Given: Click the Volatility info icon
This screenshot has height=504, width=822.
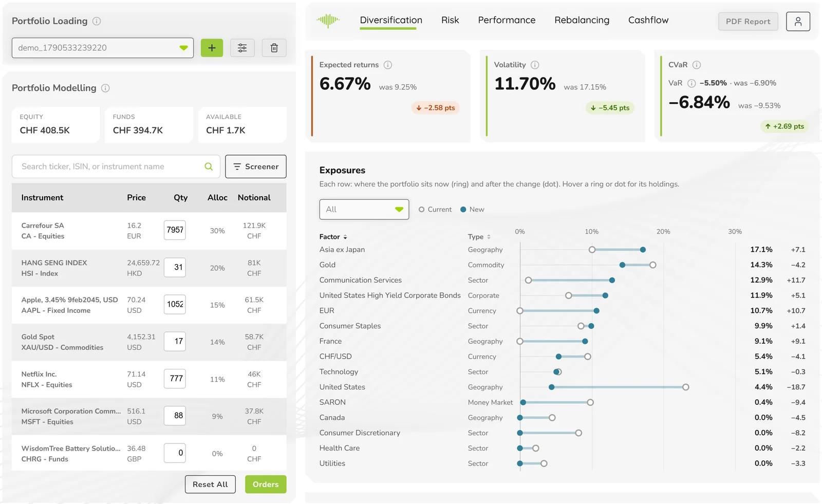Looking at the screenshot, I should click(535, 65).
